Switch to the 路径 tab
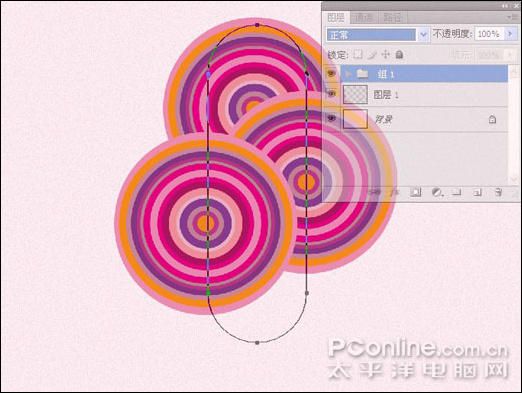Viewport: 522px width, 393px height. coord(392,17)
